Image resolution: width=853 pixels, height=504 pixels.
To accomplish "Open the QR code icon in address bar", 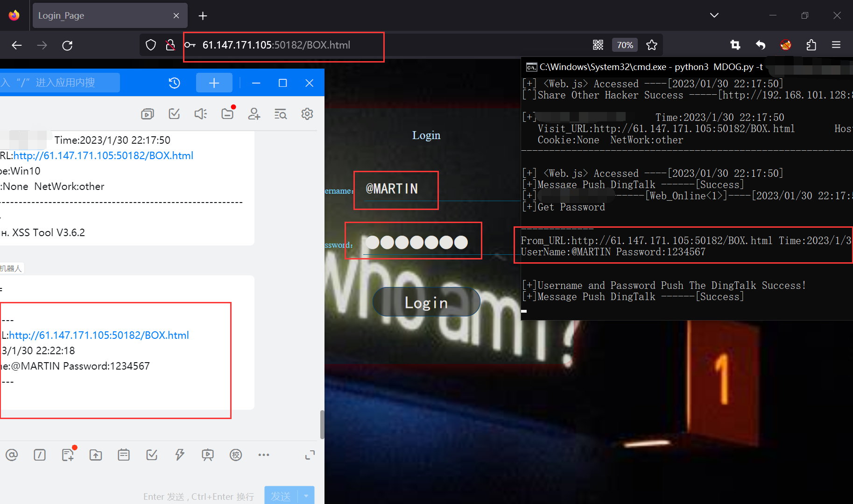I will (598, 45).
